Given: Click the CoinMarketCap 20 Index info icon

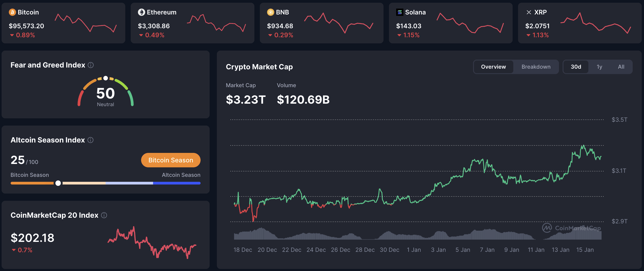Looking at the screenshot, I should click(x=104, y=215).
